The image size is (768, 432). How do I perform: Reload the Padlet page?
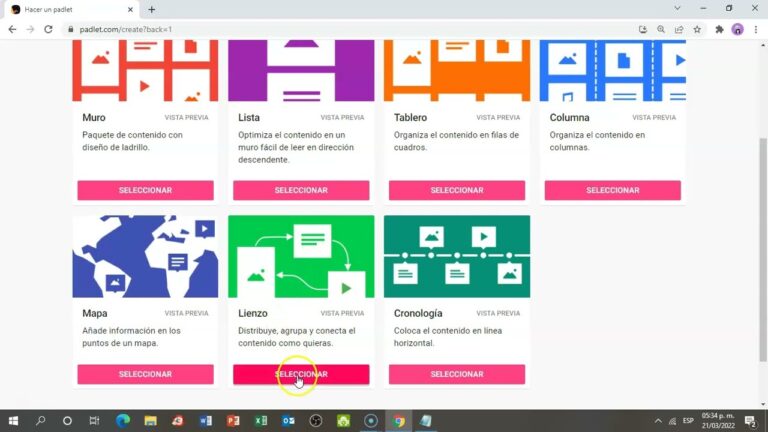(48, 29)
